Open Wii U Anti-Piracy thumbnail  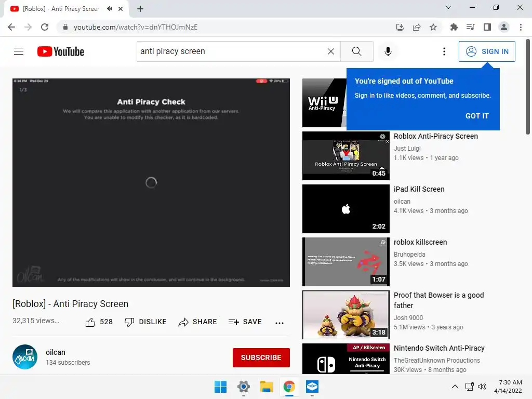324,103
